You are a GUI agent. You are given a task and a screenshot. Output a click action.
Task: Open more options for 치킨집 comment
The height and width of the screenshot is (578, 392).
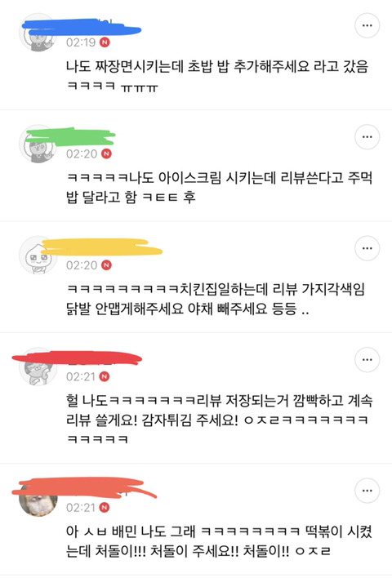[x=367, y=248]
